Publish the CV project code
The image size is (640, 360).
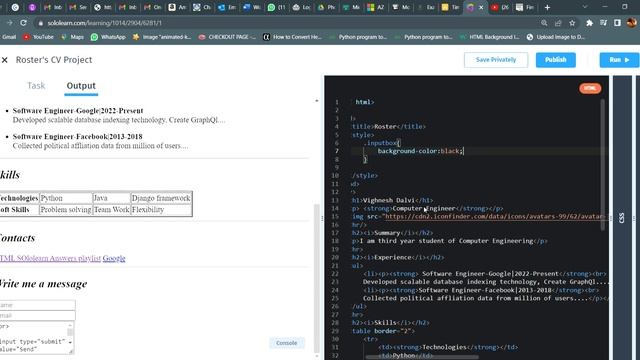tap(556, 60)
